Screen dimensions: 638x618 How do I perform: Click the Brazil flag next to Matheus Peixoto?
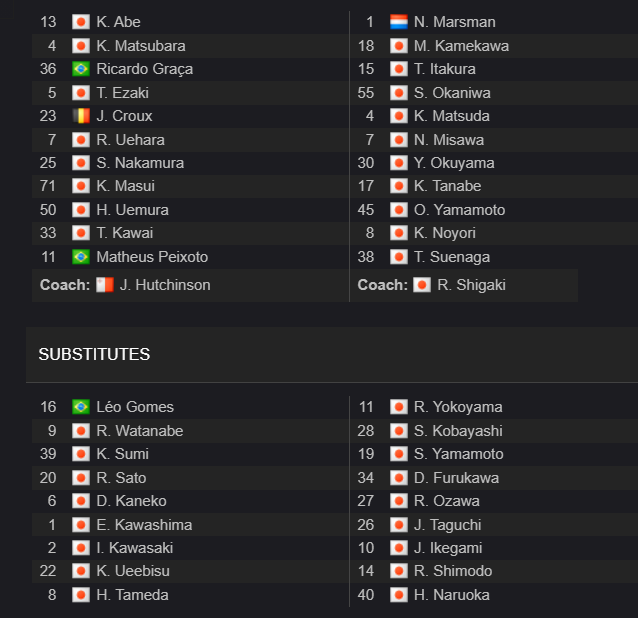(81, 257)
